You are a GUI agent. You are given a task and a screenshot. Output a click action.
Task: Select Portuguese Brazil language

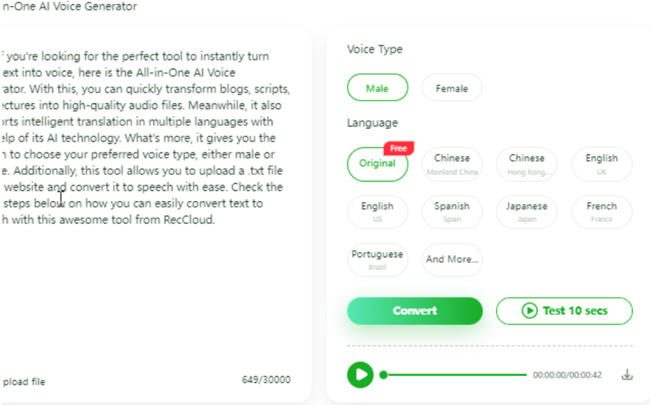(x=377, y=260)
